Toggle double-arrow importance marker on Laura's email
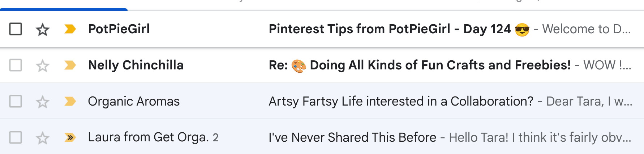 (70, 137)
